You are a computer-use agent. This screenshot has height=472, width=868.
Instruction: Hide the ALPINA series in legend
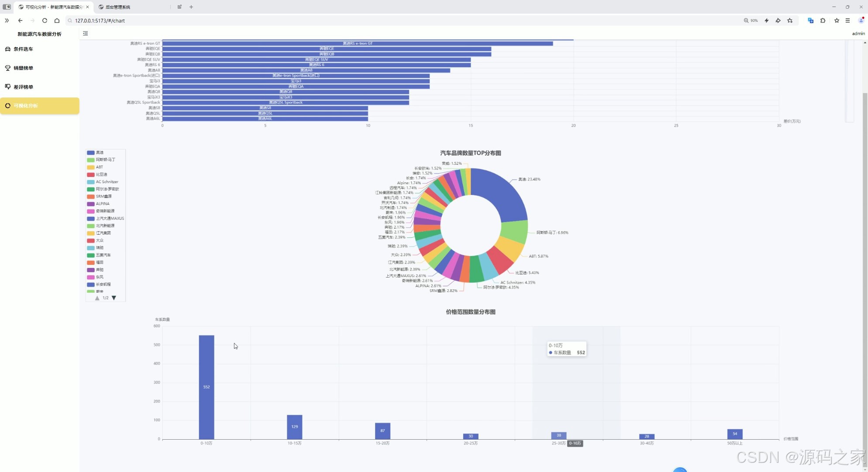click(x=103, y=204)
